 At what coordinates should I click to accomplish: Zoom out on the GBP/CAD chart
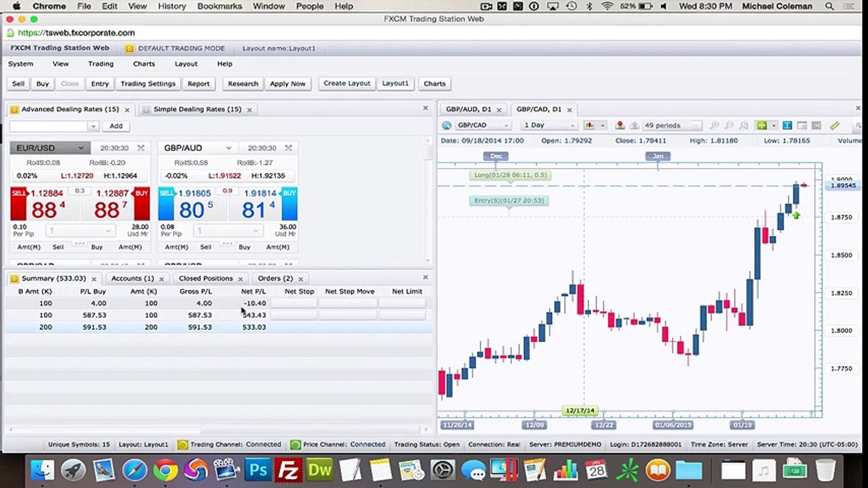[x=729, y=125]
